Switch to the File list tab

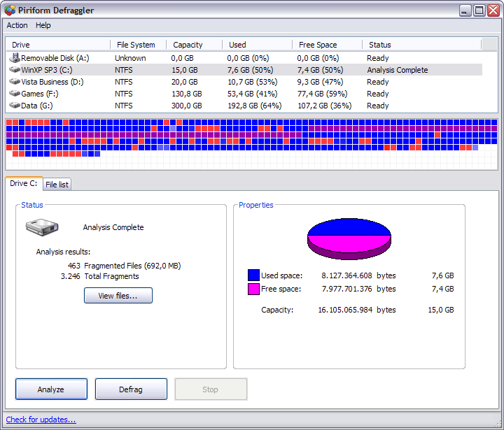click(57, 185)
